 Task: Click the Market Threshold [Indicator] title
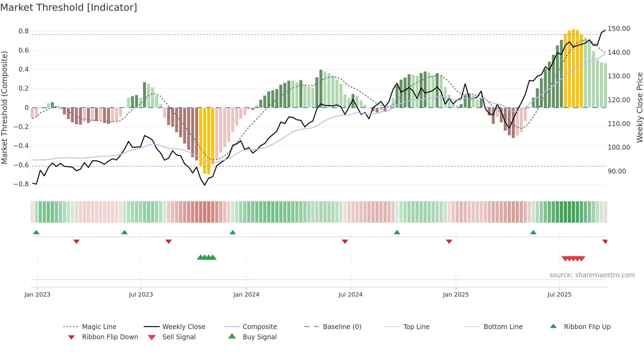click(69, 8)
